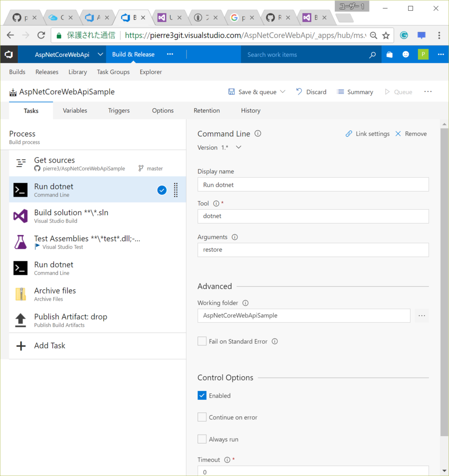Toggle the selected Run dotnet task checkmark
This screenshot has width=449, height=476.
point(162,190)
